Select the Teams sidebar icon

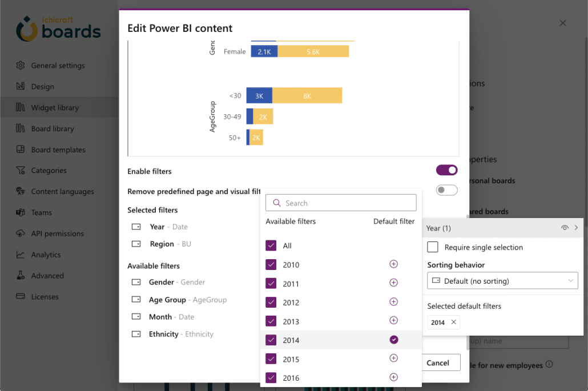pos(21,212)
